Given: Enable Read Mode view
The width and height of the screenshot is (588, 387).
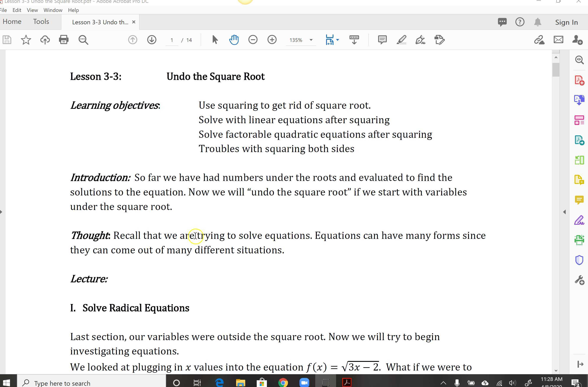Looking at the screenshot, I should point(354,39).
